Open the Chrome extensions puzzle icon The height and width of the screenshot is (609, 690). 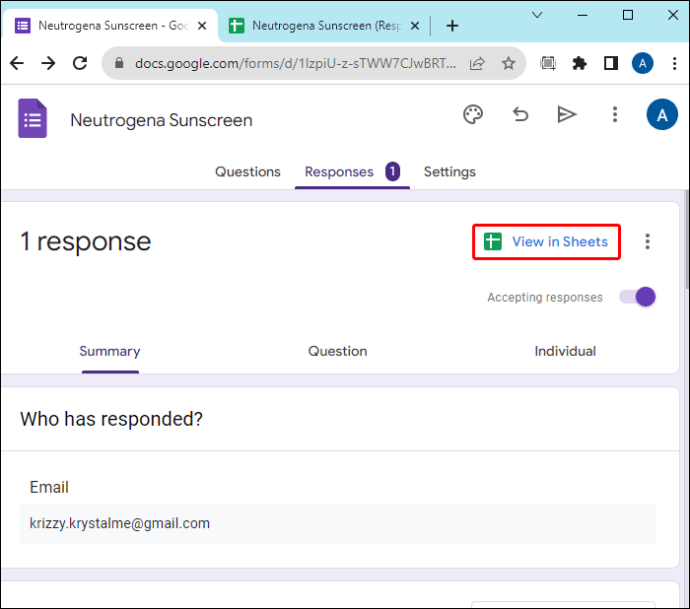pos(579,63)
